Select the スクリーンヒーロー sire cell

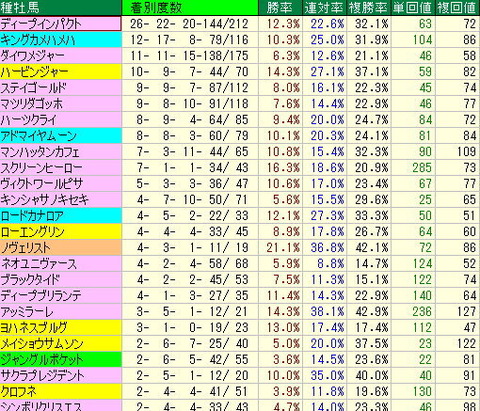(61, 168)
